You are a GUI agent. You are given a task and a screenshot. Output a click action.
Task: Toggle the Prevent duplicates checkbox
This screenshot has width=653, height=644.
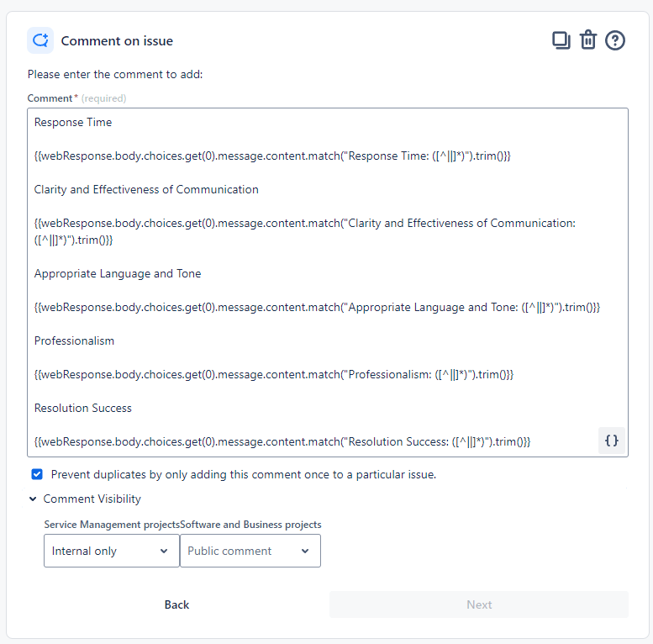coord(37,474)
